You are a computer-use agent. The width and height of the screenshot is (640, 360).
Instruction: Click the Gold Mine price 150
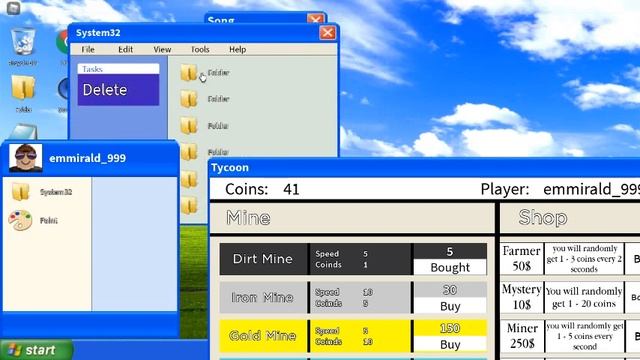[450, 329]
